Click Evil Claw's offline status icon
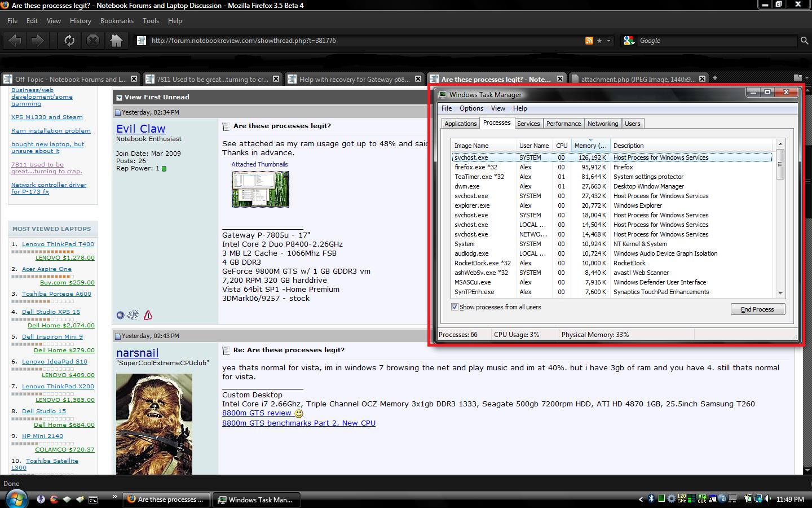This screenshot has width=812, height=508. [x=120, y=316]
